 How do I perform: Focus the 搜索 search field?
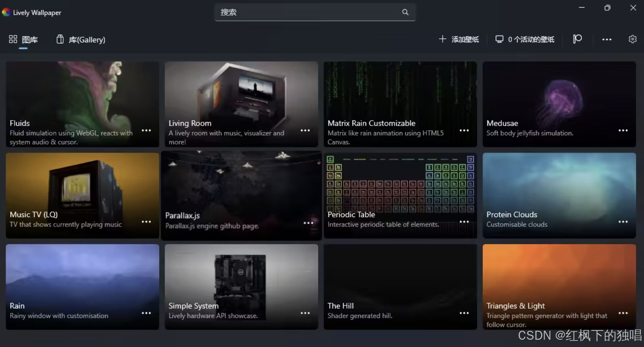click(315, 12)
